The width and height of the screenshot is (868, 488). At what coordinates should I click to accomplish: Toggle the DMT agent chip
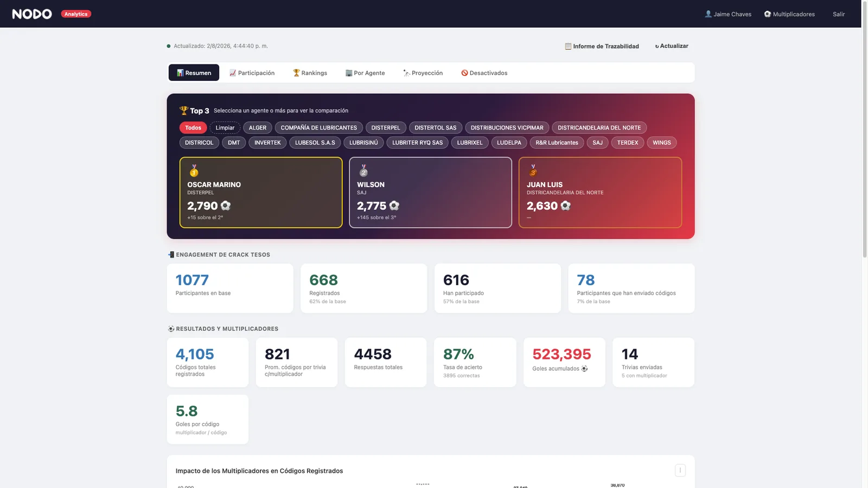point(234,143)
